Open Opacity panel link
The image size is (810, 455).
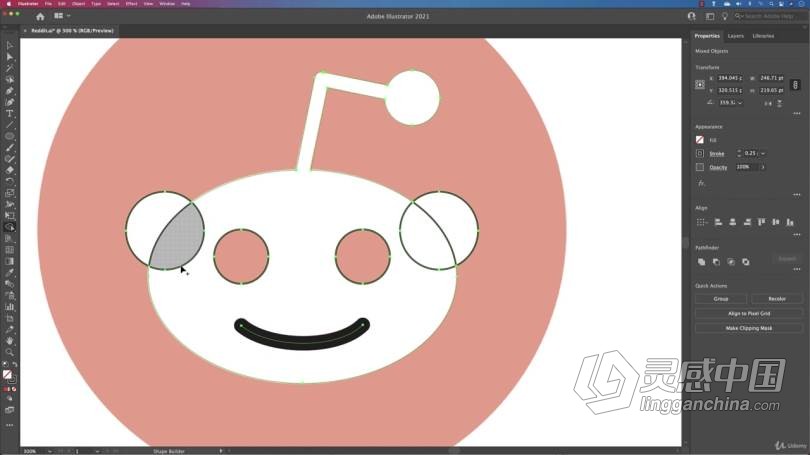[x=718, y=167]
